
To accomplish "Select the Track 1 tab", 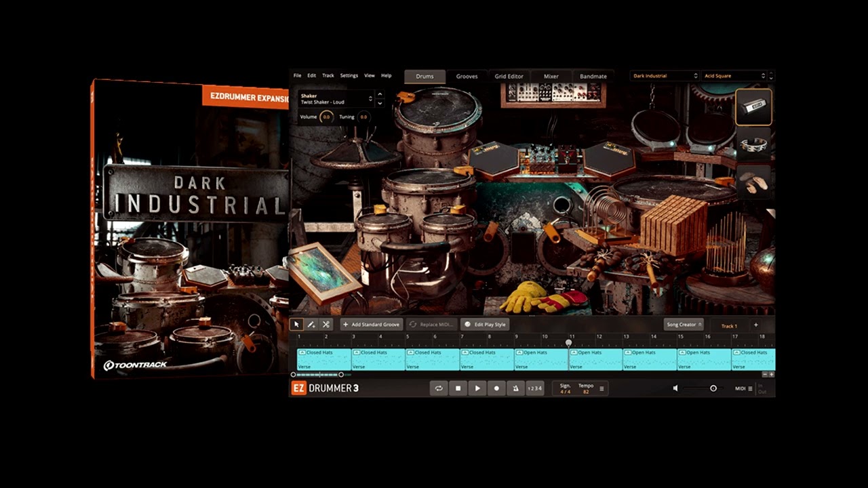I will pos(729,326).
